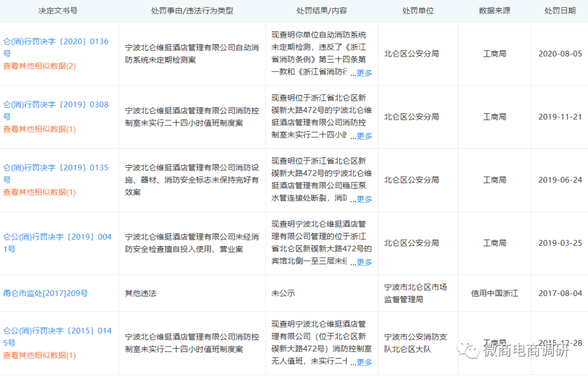Open decision document 仑公(消)行罚决字〔2019〕0041号
Screen dimensions: 588x376
pyautogui.click(x=57, y=236)
